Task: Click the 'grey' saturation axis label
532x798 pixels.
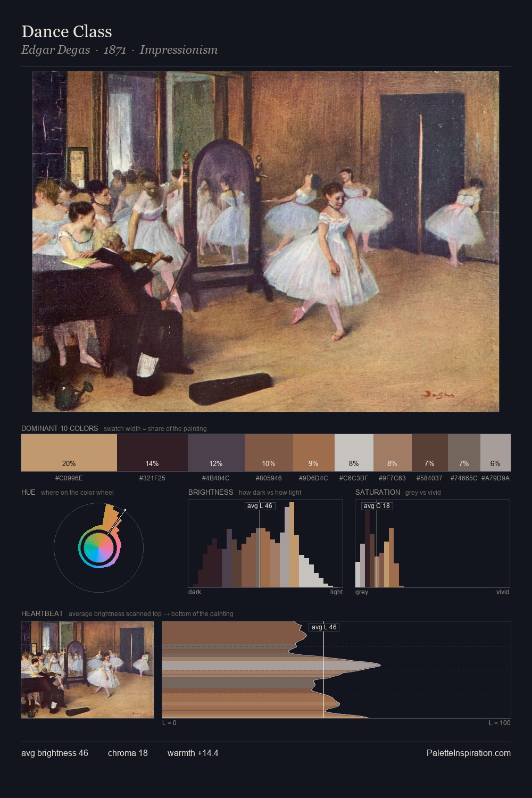Action: click(x=362, y=592)
